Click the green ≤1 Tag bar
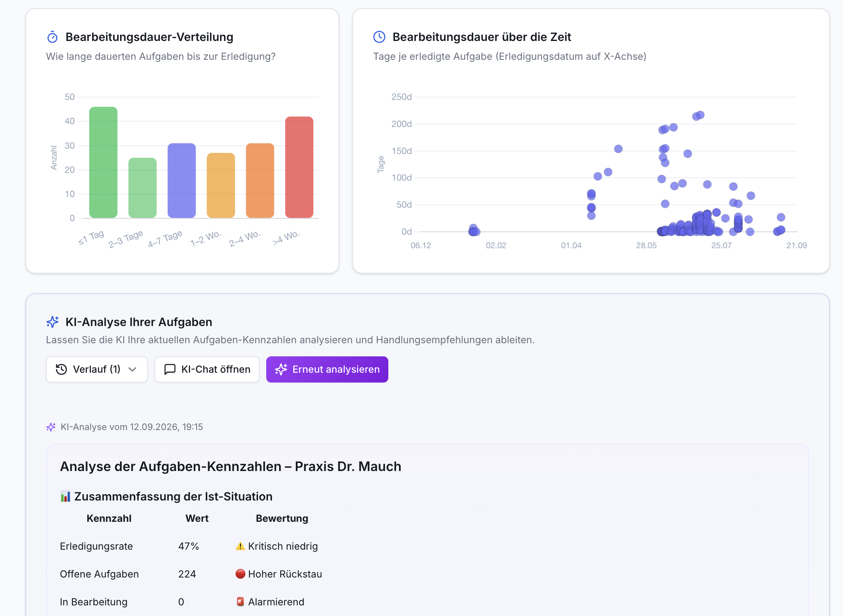Image resolution: width=843 pixels, height=616 pixels. click(x=103, y=162)
